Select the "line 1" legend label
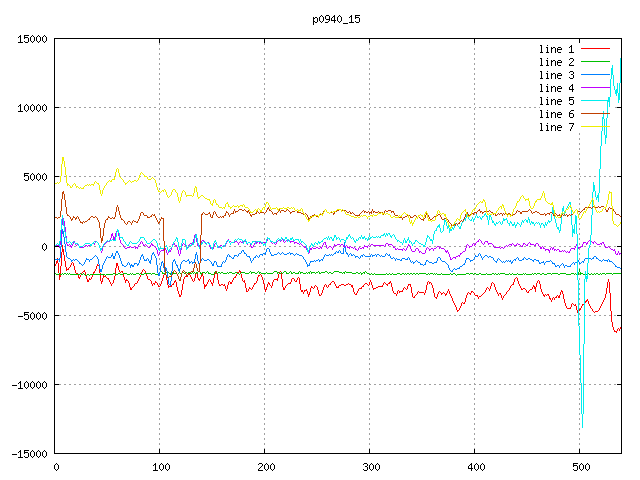640x480 pixels. tap(556, 49)
